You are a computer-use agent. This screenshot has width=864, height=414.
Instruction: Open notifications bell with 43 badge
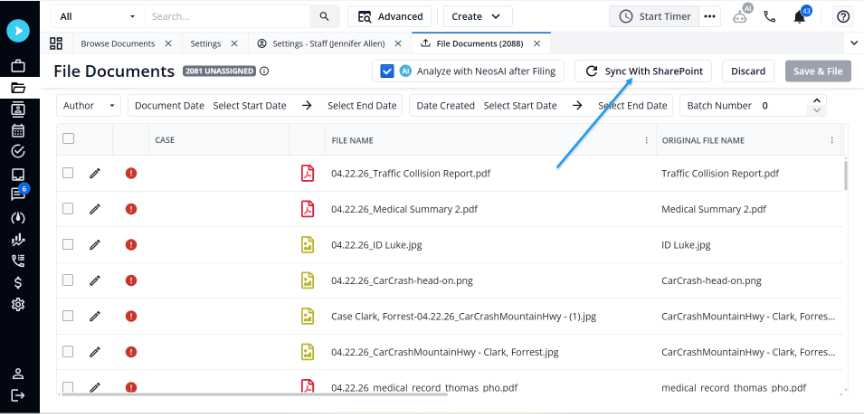(x=801, y=15)
